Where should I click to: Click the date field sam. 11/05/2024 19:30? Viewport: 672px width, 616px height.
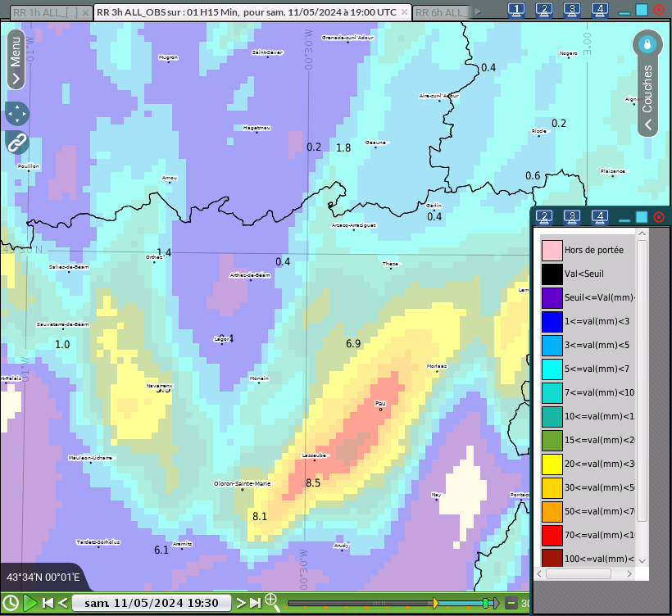tap(152, 603)
